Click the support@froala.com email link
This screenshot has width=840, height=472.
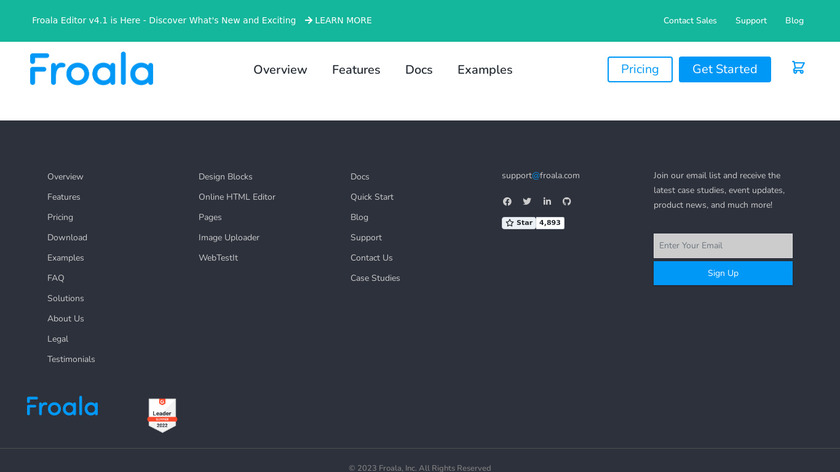coord(541,175)
